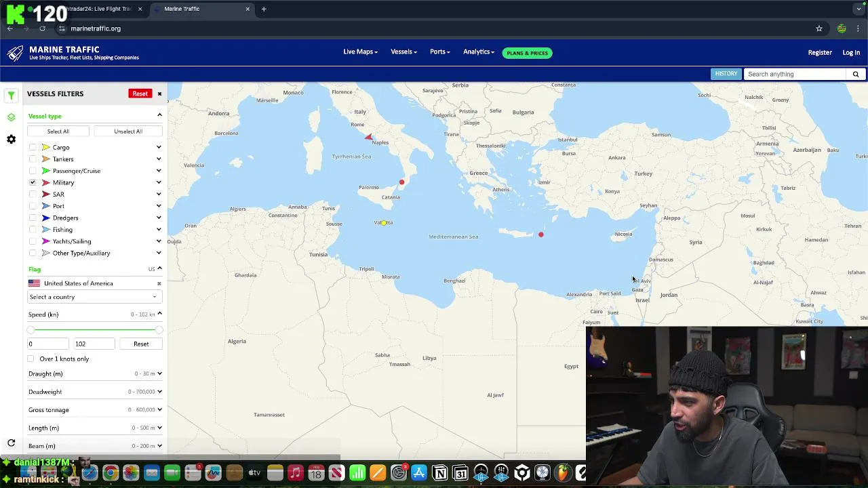Expand the Military subtypes arrow
The image size is (868, 488).
click(159, 182)
